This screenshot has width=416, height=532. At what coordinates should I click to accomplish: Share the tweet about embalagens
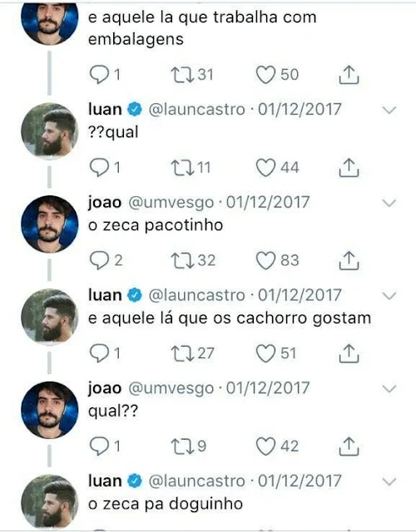[x=349, y=75]
